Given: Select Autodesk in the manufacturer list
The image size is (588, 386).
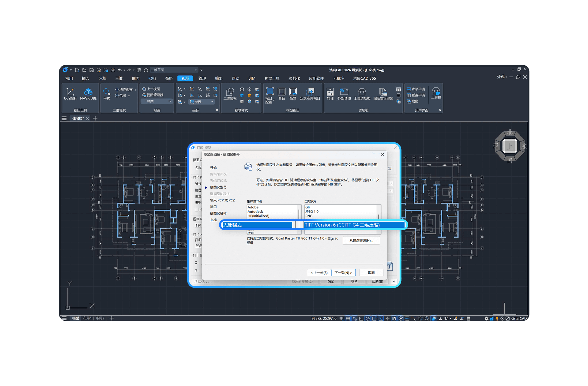Looking at the screenshot, I should (255, 212).
